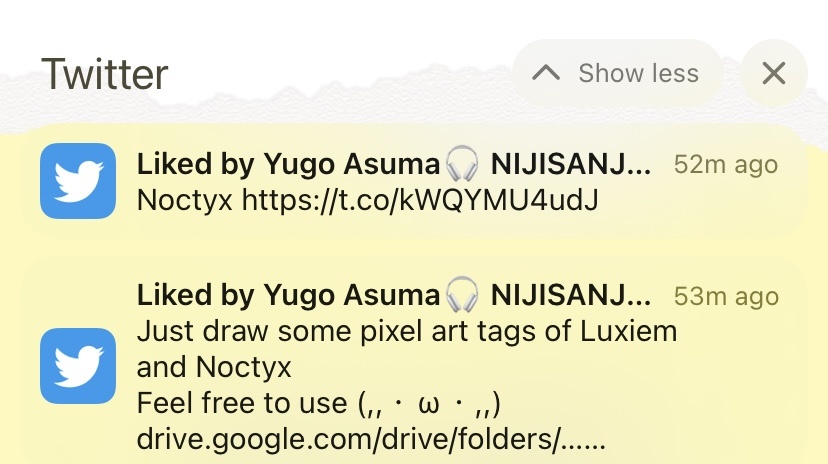This screenshot has width=828, height=464.
Task: Click the Twitter group header title
Action: click(x=105, y=74)
